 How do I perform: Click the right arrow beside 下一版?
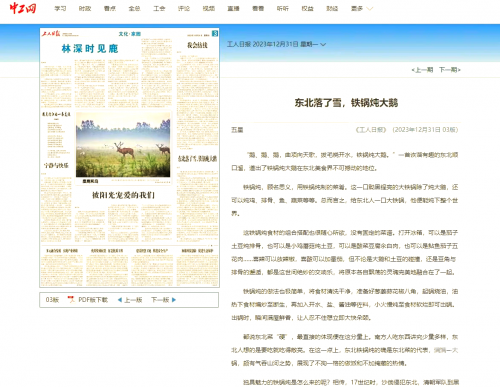tap(174, 300)
